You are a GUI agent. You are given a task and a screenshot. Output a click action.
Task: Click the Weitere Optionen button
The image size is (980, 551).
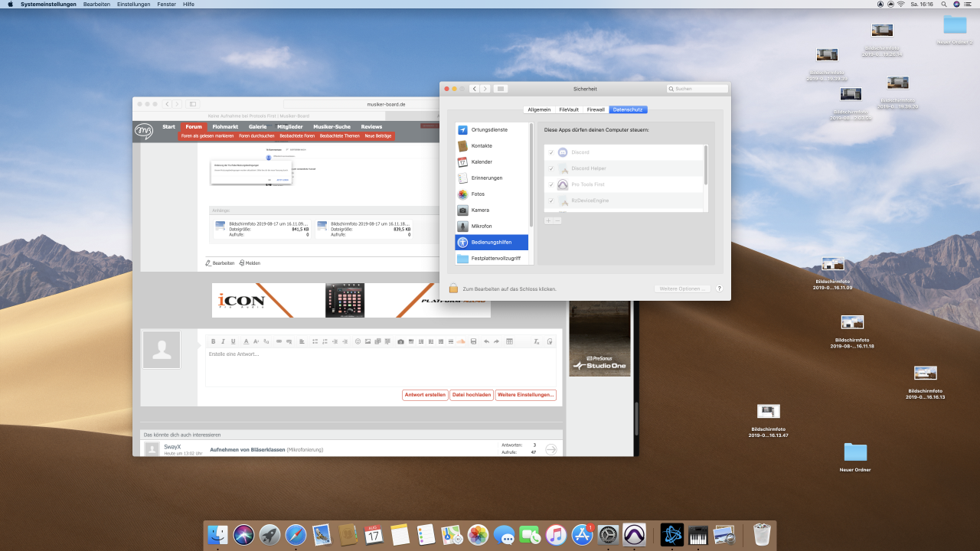[683, 289]
